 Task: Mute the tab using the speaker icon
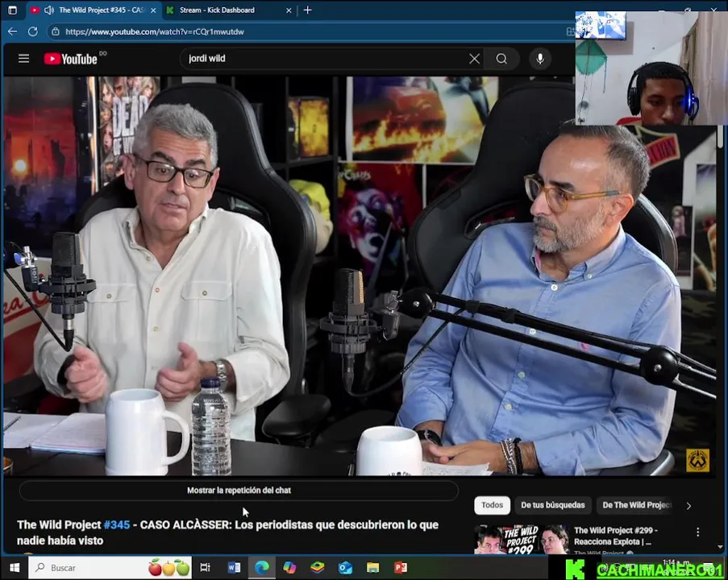point(48,10)
